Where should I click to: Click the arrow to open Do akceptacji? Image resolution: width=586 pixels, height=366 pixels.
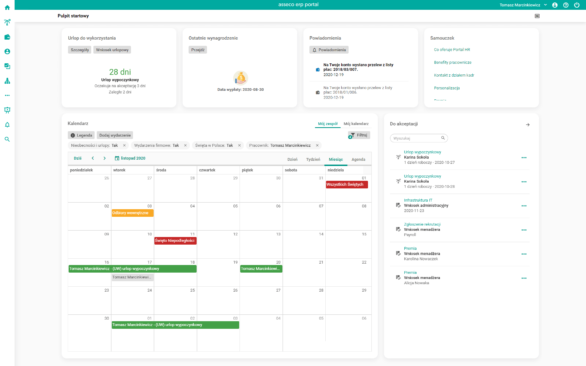pos(528,124)
